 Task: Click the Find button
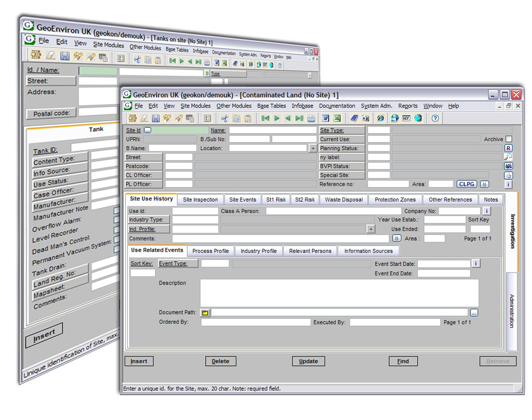coord(403,361)
